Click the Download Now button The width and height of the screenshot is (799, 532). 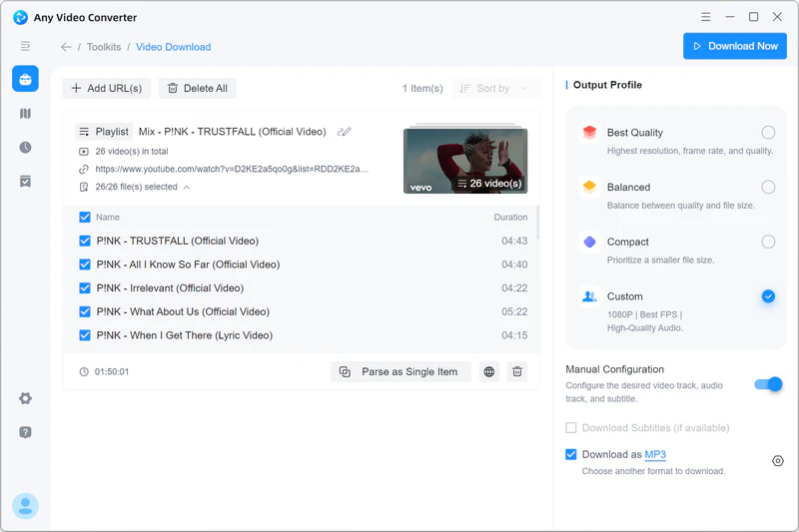pos(734,46)
